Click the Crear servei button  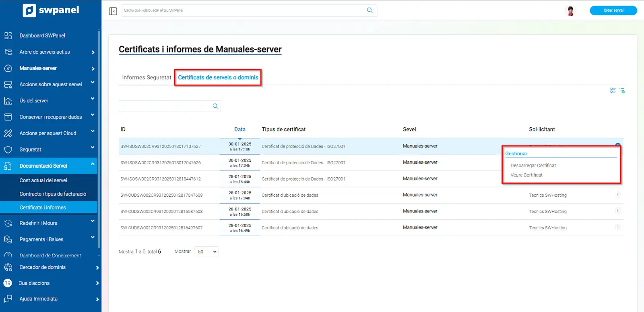pyautogui.click(x=613, y=10)
